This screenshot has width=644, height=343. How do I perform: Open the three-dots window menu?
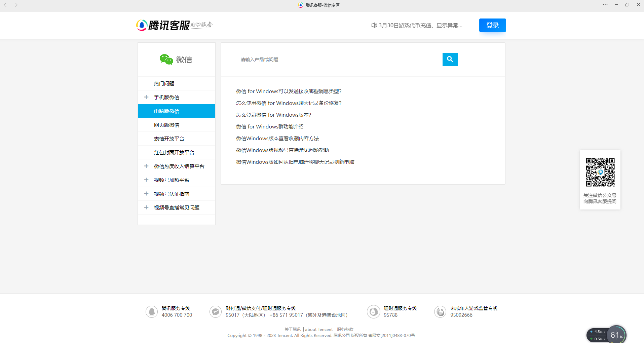[605, 5]
